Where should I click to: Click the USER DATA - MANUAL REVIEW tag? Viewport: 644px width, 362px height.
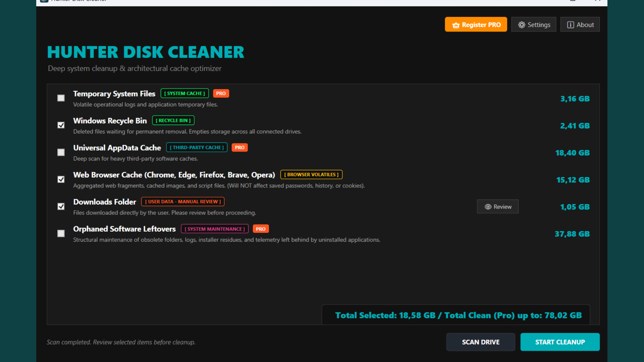(183, 202)
